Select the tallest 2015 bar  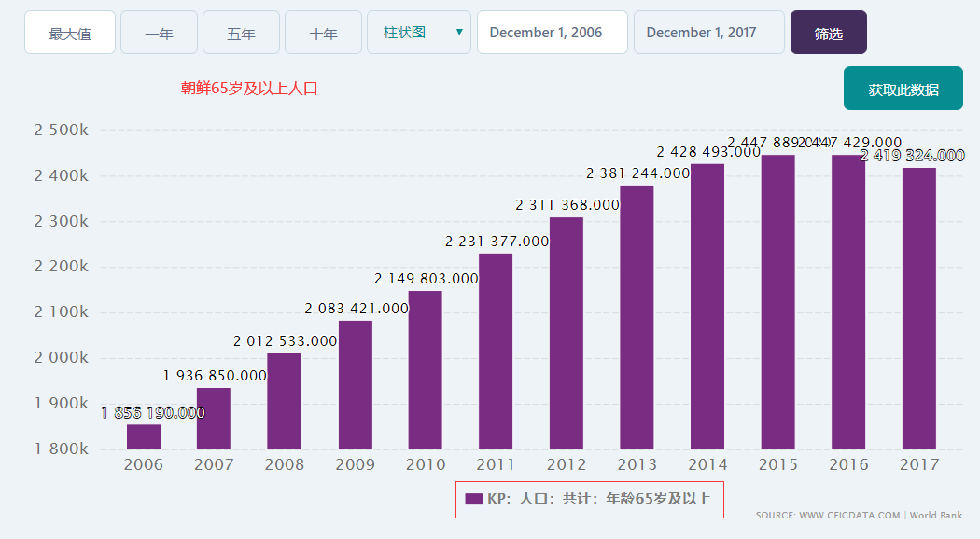(778, 298)
